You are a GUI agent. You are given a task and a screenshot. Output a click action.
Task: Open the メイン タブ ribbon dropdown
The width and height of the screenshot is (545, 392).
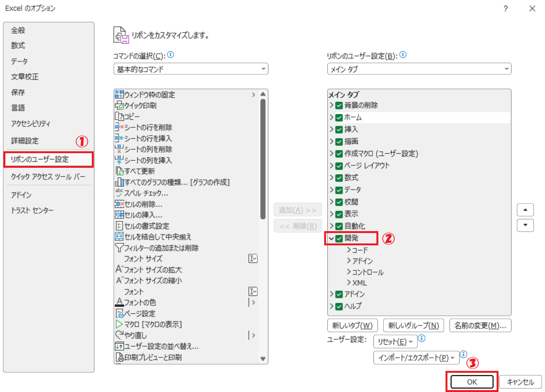tap(419, 69)
